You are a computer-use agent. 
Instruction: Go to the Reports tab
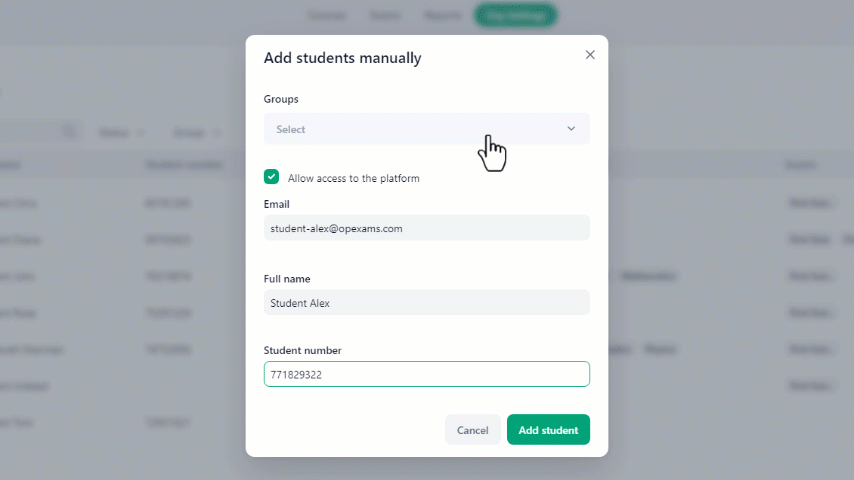click(442, 15)
